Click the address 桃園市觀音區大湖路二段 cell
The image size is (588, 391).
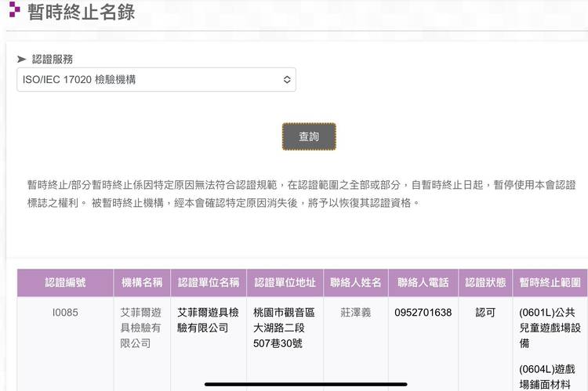tap(285, 328)
